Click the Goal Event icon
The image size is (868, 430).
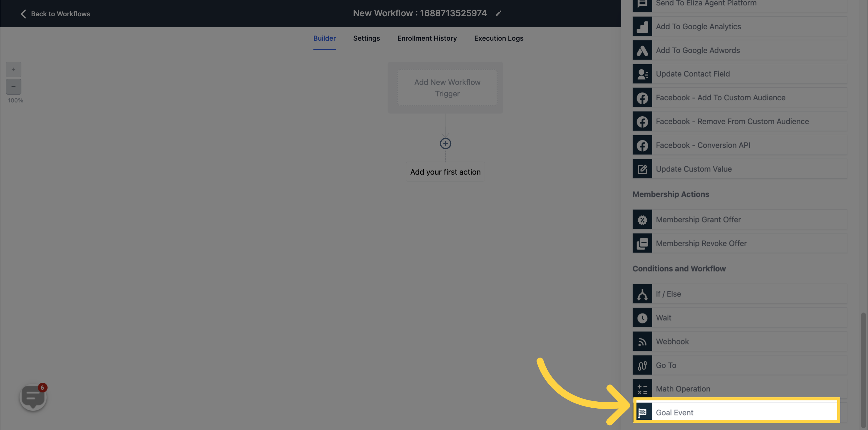[642, 412]
